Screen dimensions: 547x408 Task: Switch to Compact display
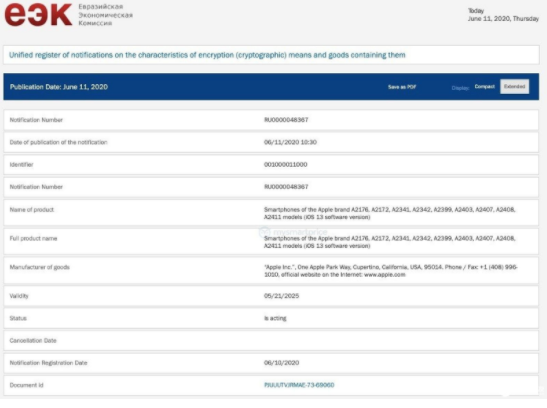484,86
